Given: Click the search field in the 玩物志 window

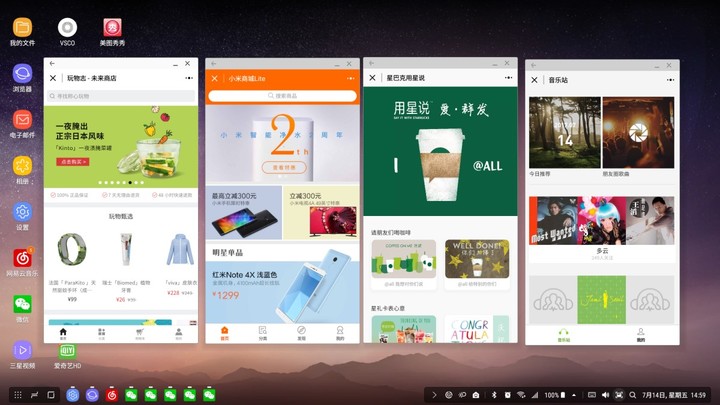Looking at the screenshot, I should pyautogui.click(x=121, y=96).
